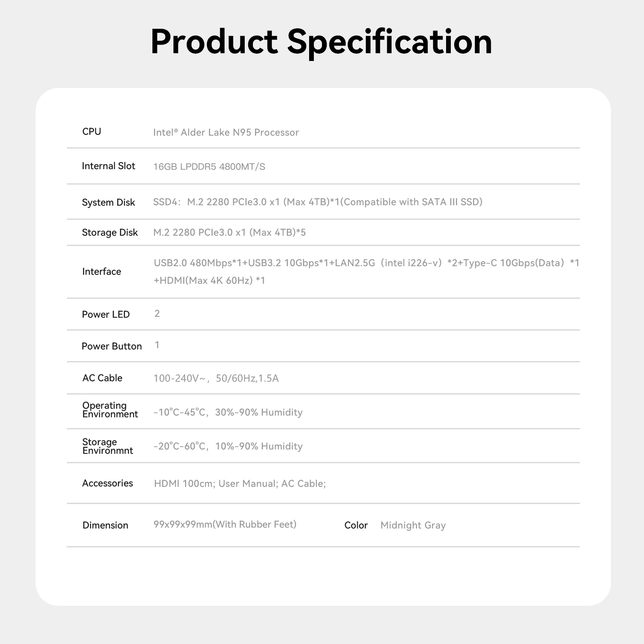
Task: Click the Internal Slot label
Action: (x=108, y=166)
